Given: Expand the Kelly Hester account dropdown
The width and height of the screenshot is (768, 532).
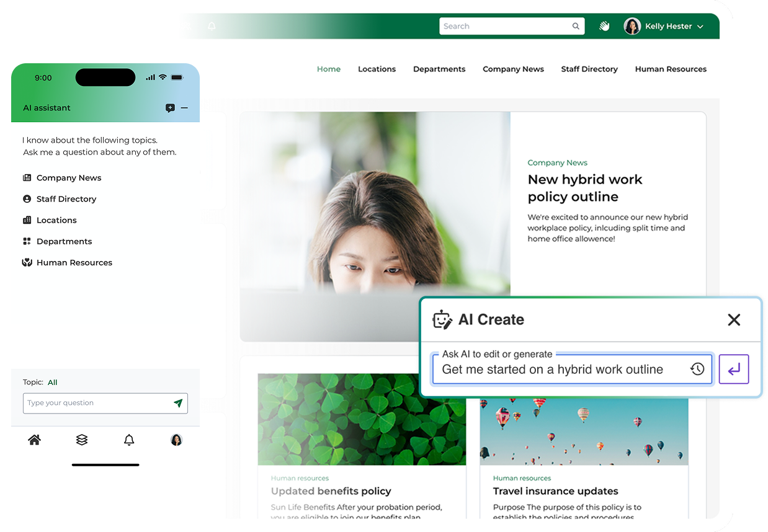Looking at the screenshot, I should [x=700, y=27].
